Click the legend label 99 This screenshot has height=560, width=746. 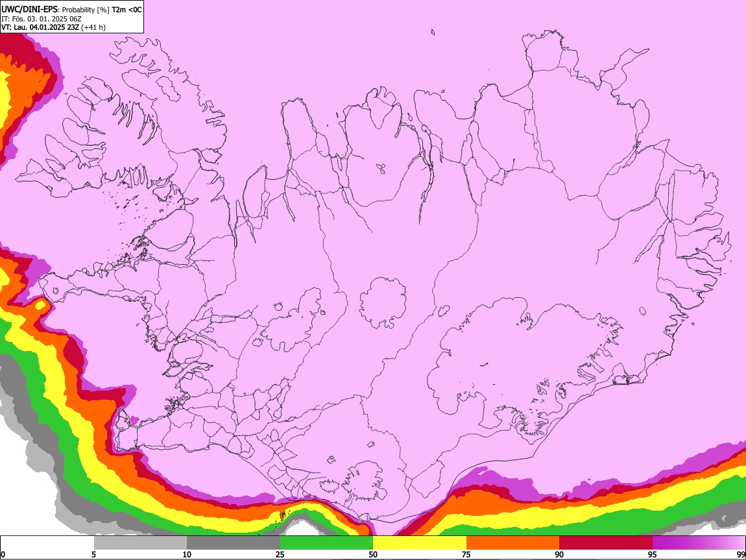(741, 555)
